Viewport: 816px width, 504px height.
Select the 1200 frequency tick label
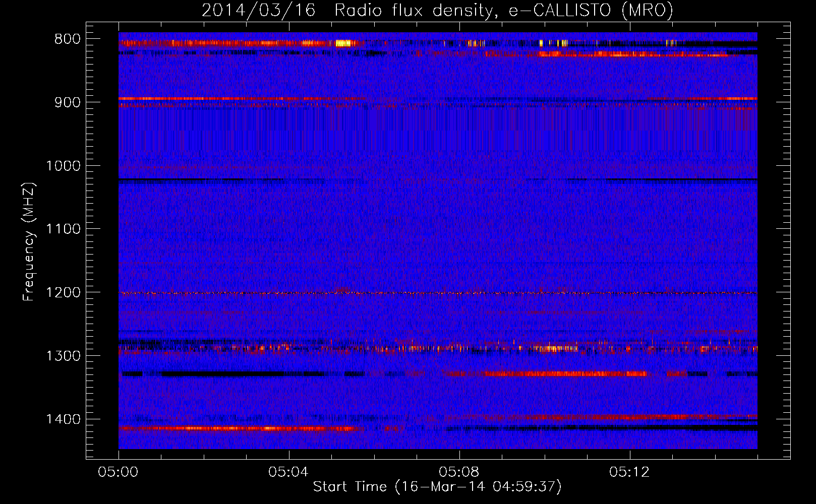click(63, 293)
